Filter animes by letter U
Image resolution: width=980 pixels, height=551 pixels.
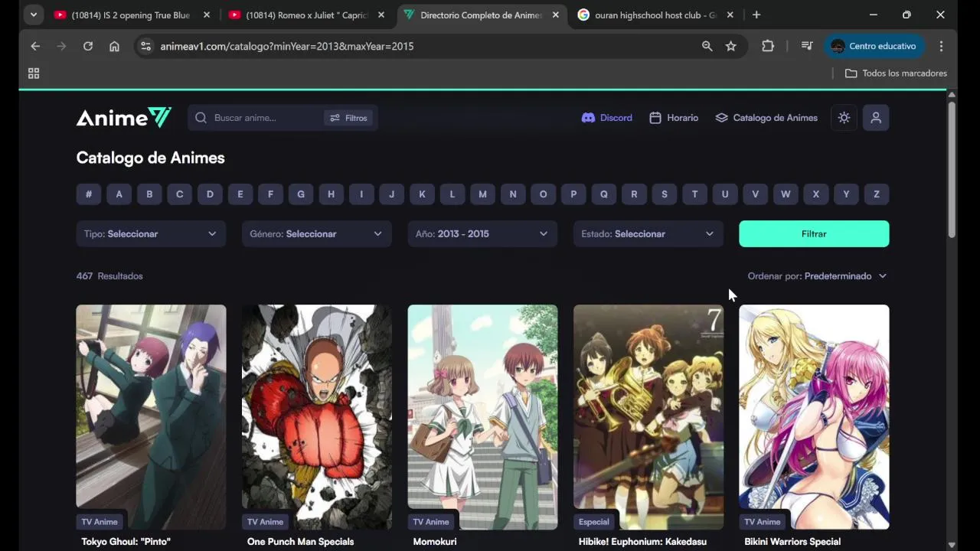[725, 194]
